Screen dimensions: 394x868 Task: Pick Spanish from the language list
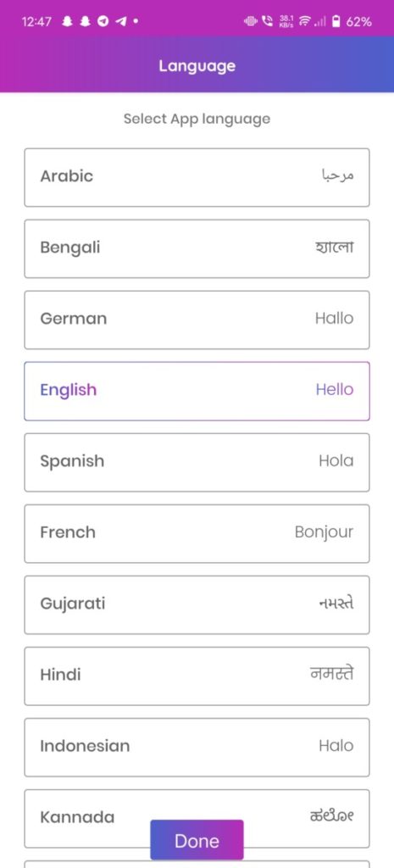[197, 462]
